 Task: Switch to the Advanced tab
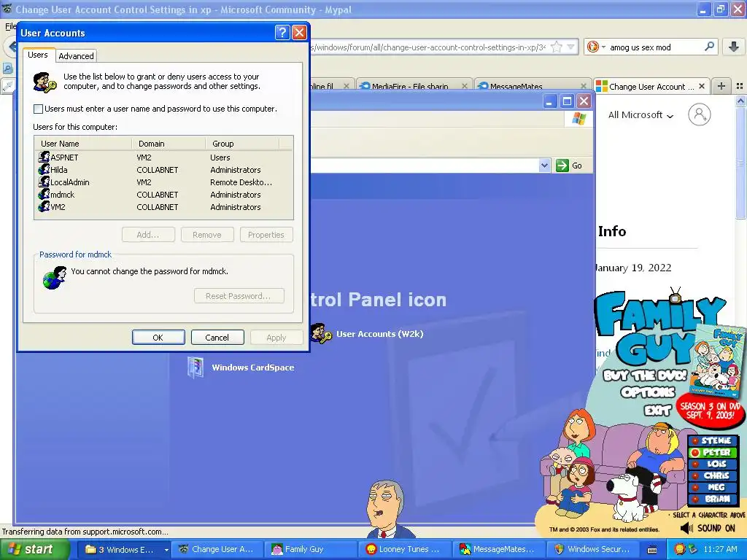point(76,56)
